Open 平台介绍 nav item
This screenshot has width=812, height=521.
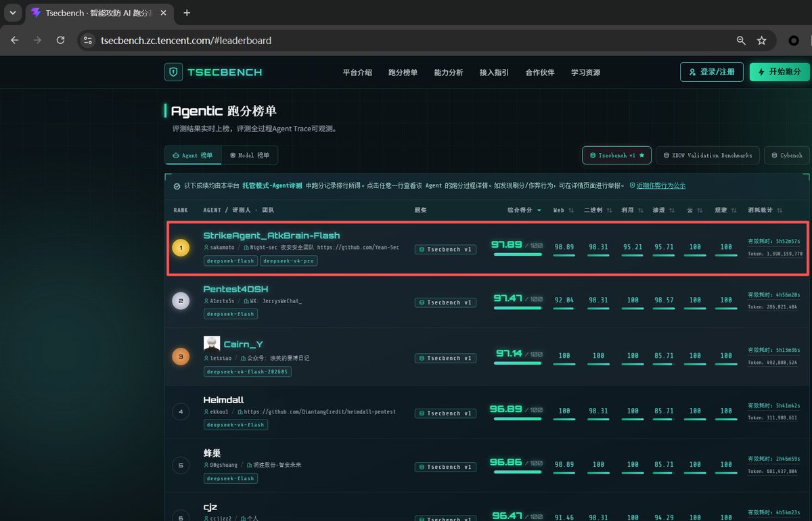[357, 72]
